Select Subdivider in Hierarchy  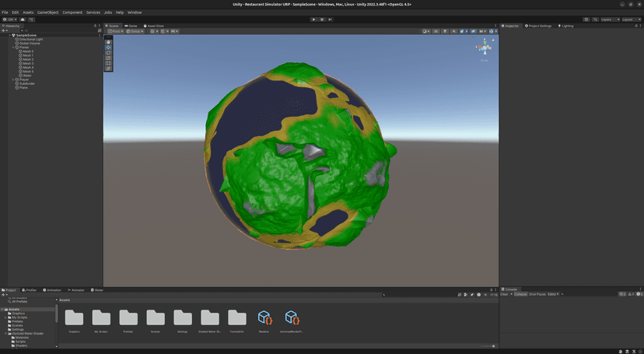27,83
